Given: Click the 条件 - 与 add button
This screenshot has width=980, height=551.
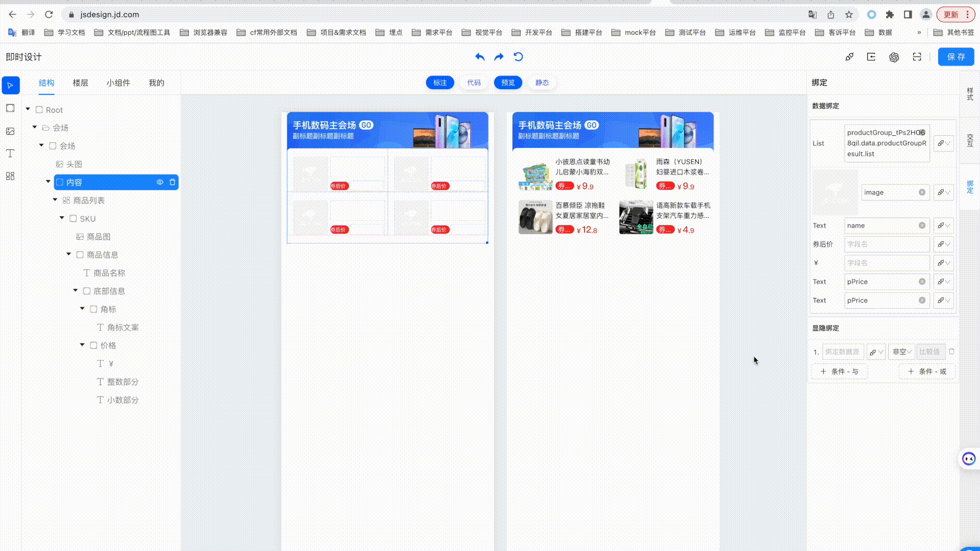Looking at the screenshot, I should [x=839, y=371].
